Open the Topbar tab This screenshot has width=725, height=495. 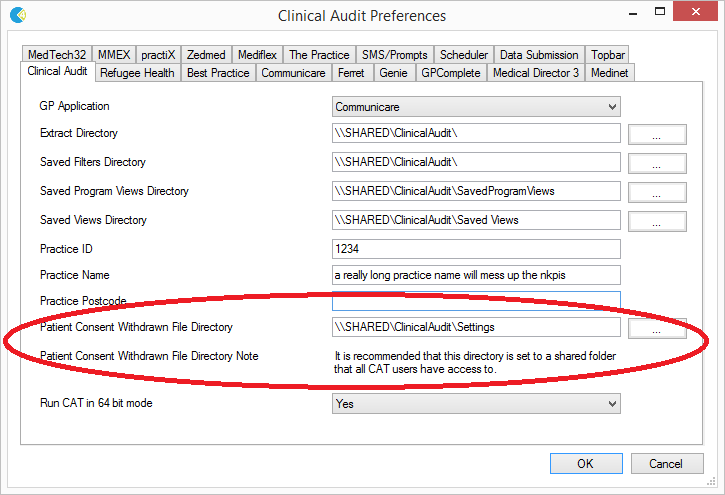pyautogui.click(x=608, y=55)
